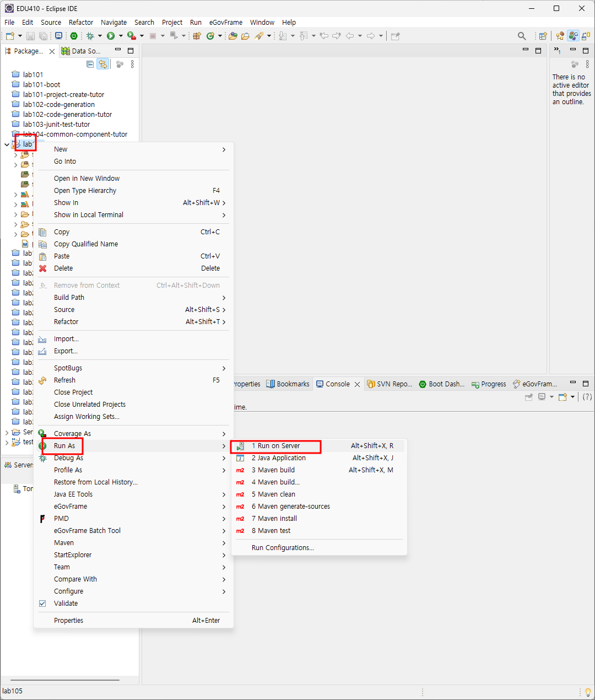Click Display Selected Console monitor icon
Image resolution: width=595 pixels, height=700 pixels.
click(x=542, y=397)
